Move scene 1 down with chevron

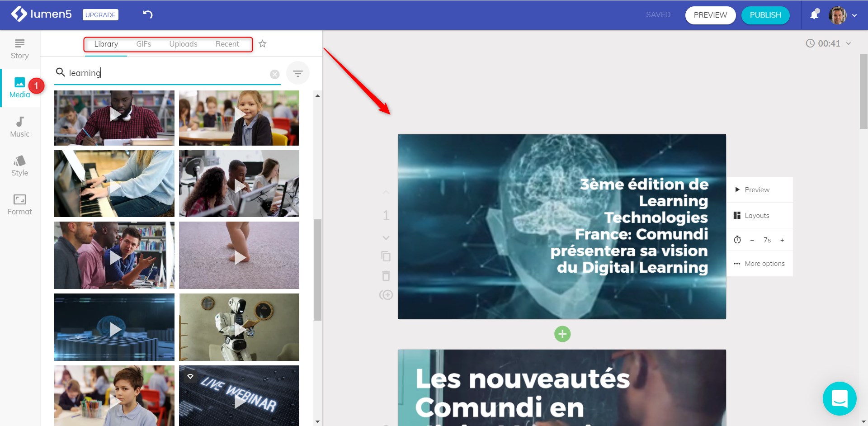pos(386,238)
